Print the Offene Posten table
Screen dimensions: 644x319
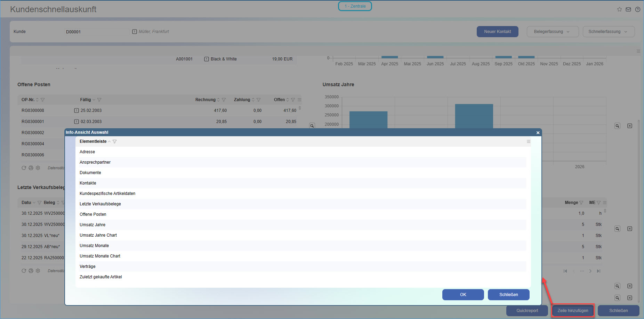31,168
